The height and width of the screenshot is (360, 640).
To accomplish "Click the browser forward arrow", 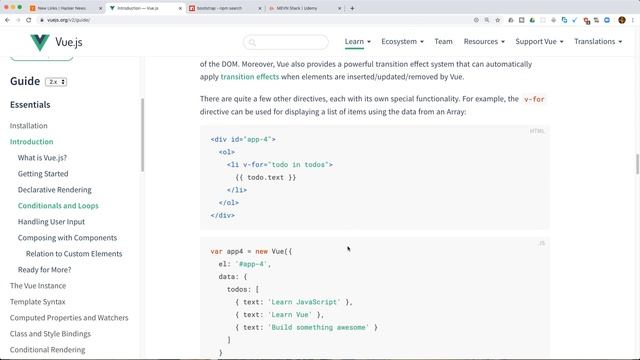I will [x=18, y=20].
